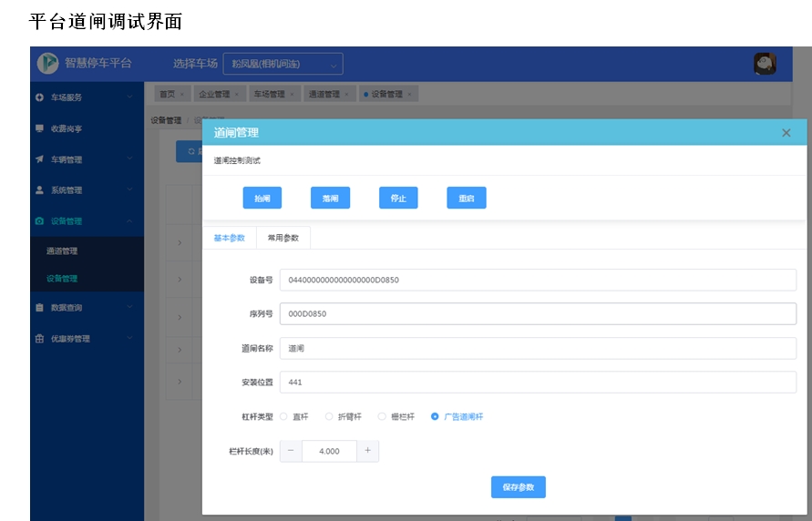Image resolution: width=812 pixels, height=521 pixels.
Task: Collapse the 设备管理 sidebar menu
Action: pyautogui.click(x=129, y=221)
